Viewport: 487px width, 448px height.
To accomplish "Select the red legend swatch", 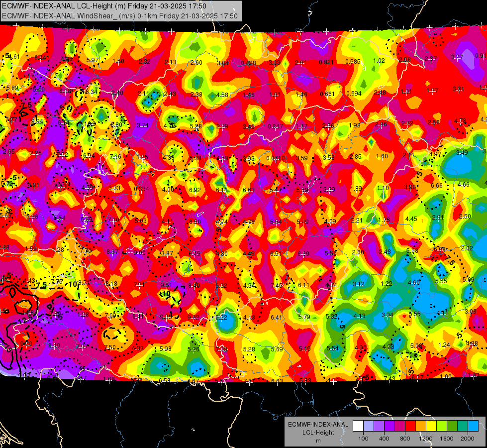I will point(410,426).
